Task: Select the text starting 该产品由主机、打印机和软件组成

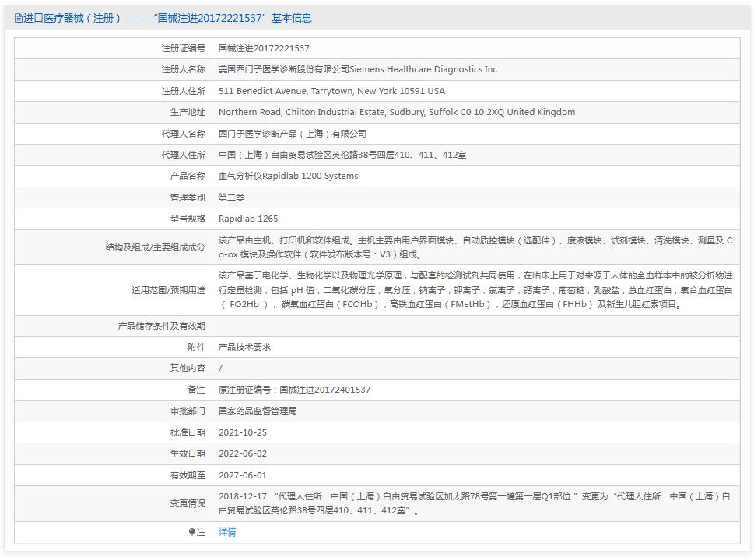Action: [x=475, y=247]
